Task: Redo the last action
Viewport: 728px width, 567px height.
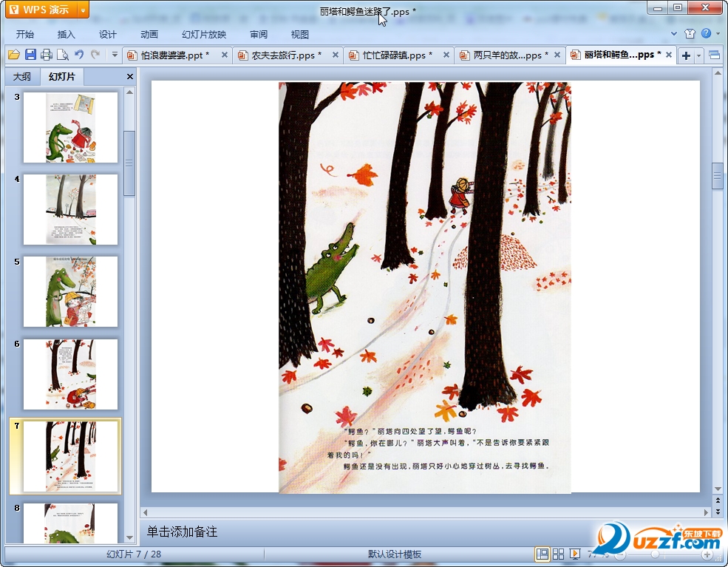Action: click(95, 55)
